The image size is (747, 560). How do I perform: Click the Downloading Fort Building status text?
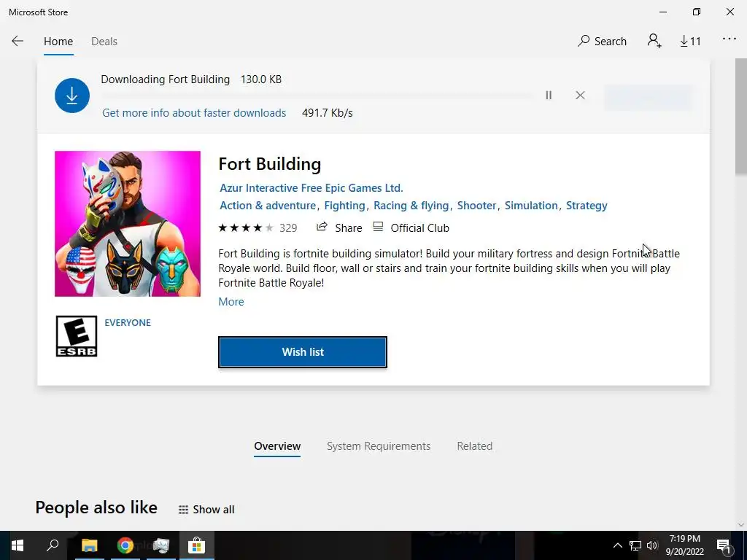[166, 79]
